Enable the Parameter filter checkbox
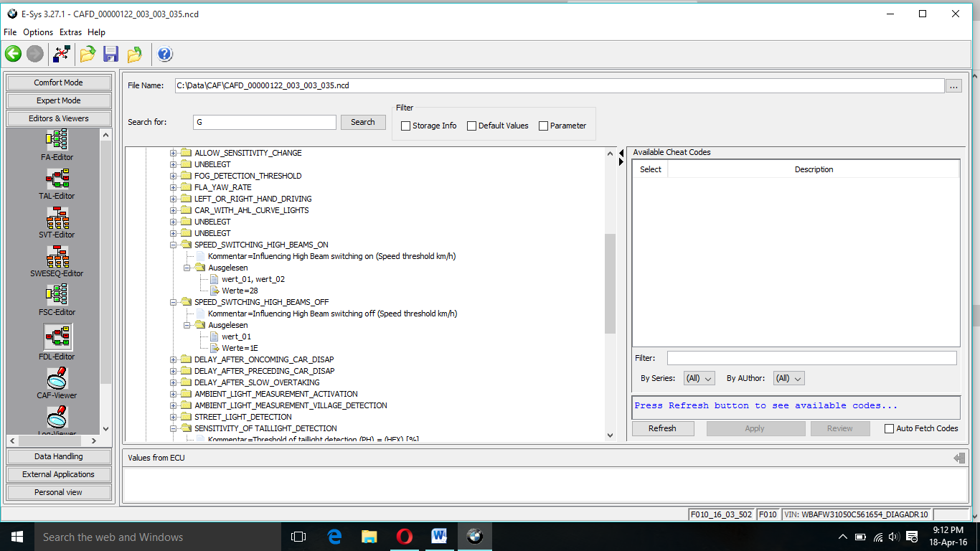The image size is (980, 551). [x=544, y=126]
